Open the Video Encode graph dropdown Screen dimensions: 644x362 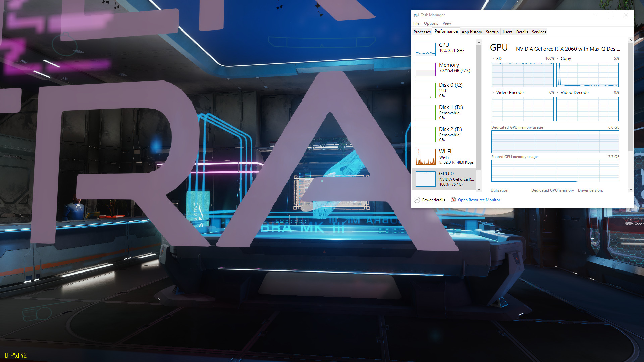(494, 92)
